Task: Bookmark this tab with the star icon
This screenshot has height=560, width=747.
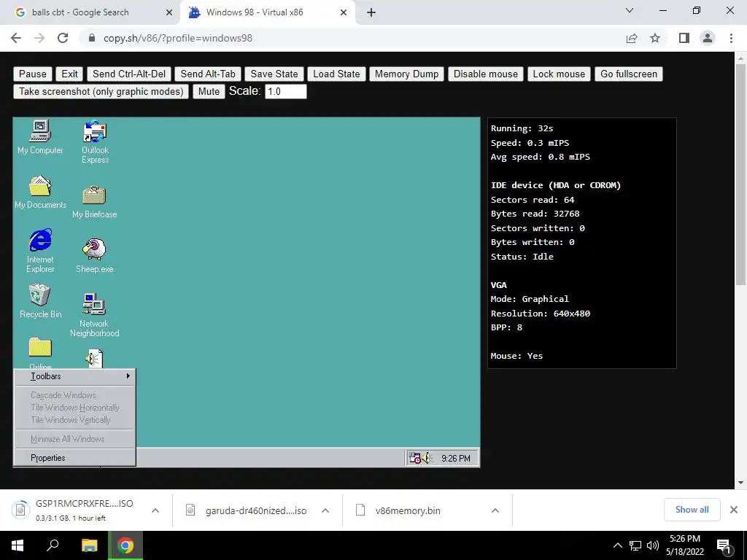Action: point(655,38)
